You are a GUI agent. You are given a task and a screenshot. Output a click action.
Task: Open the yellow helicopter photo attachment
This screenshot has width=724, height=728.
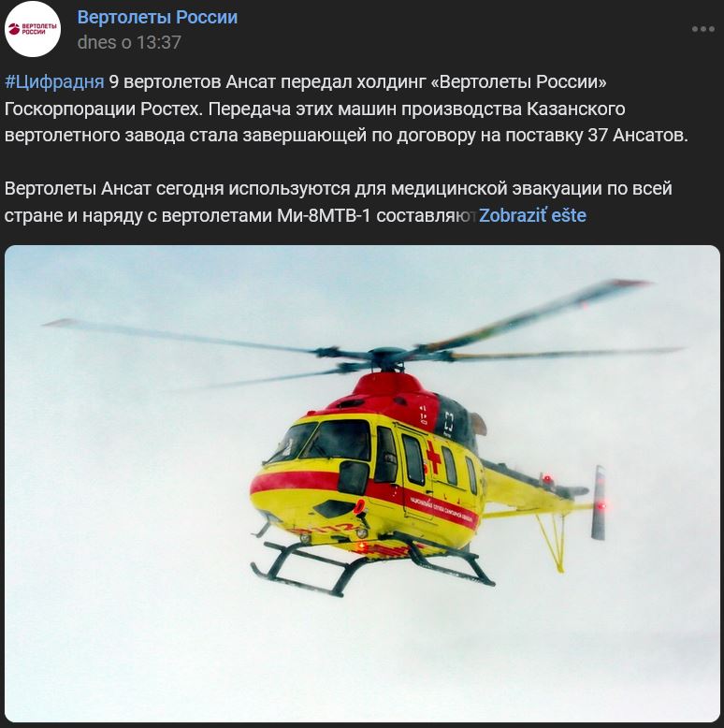coord(362,483)
